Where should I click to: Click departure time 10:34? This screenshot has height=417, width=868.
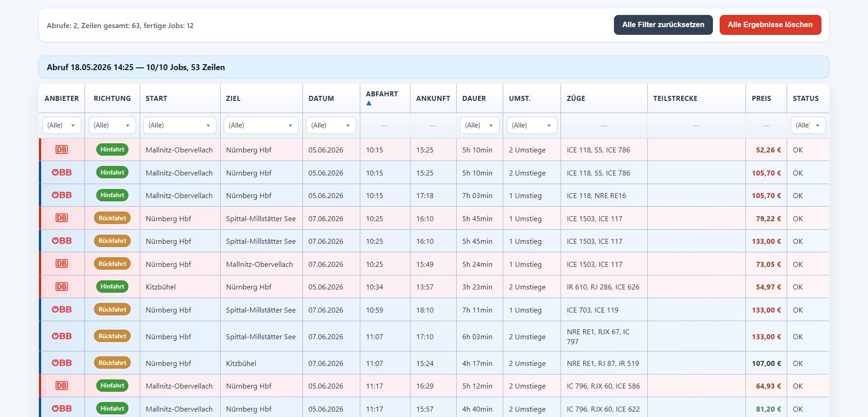tap(374, 287)
